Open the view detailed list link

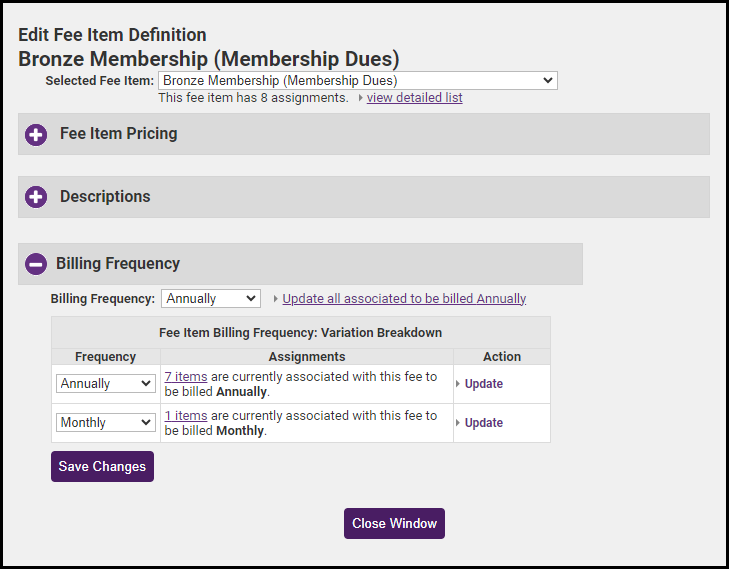click(x=414, y=98)
